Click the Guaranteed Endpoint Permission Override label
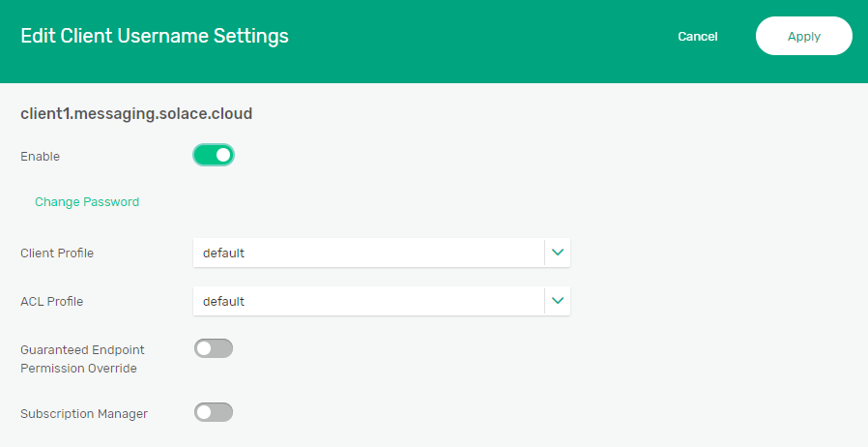868x447 pixels. pos(82,359)
